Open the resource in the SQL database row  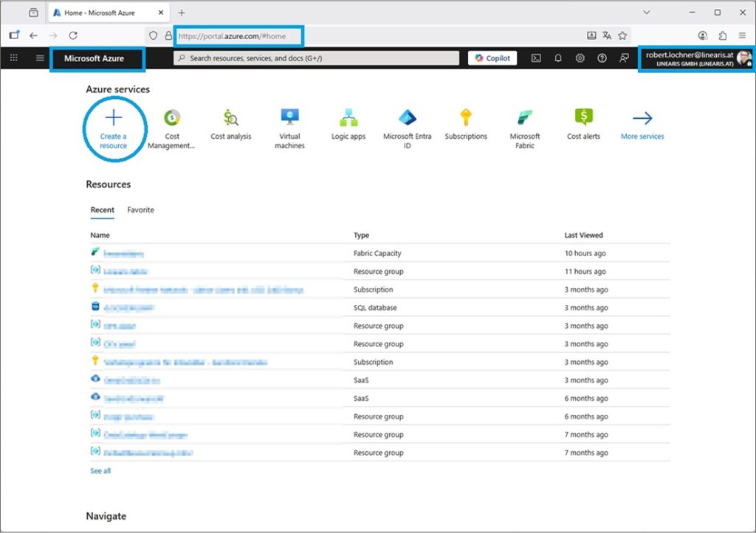(128, 308)
